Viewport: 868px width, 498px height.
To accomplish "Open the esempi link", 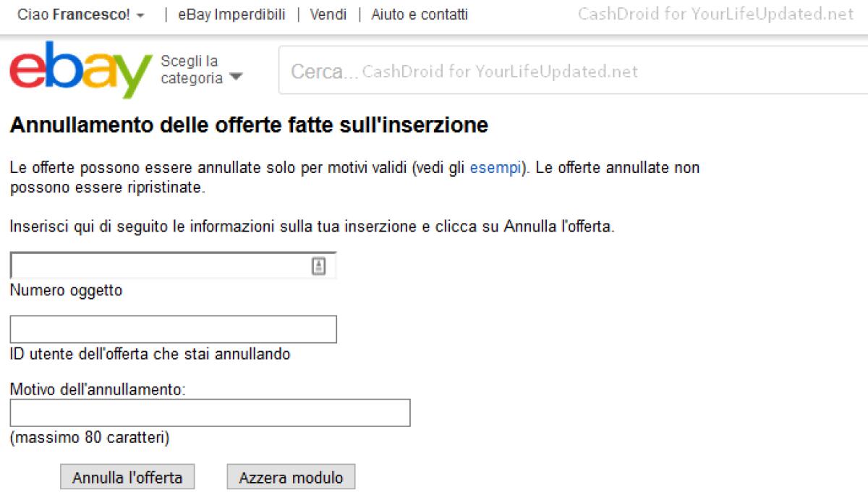I will pyautogui.click(x=495, y=167).
